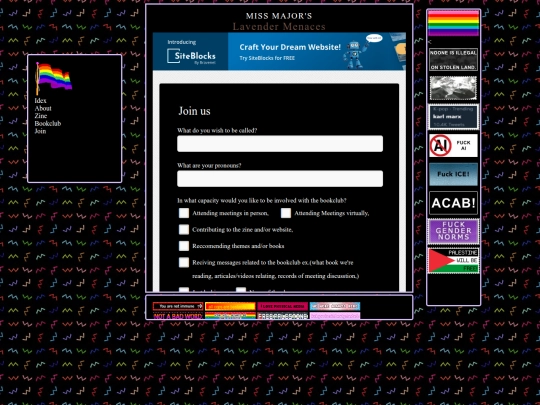Focus the 'What do you wish to be called?' field
This screenshot has height=405, width=540.
(280, 144)
